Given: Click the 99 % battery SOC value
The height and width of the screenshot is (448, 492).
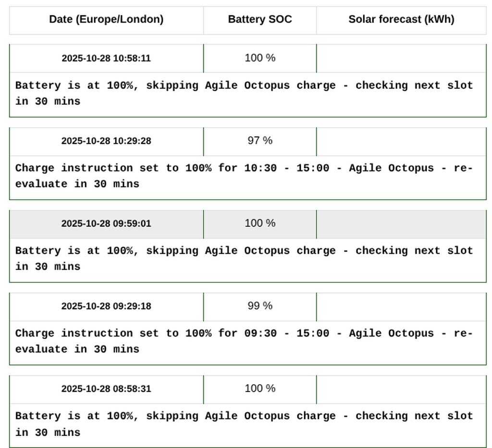Looking at the screenshot, I should [260, 306].
